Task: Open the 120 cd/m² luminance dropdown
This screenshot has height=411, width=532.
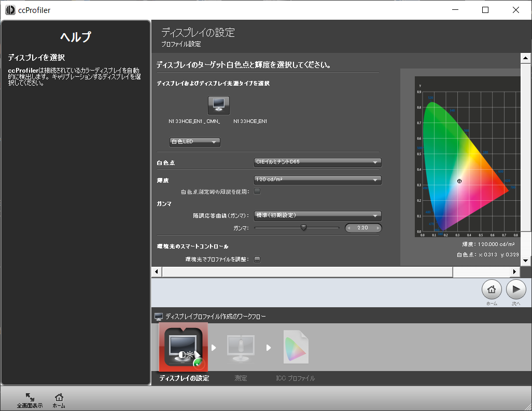Action: tap(317, 180)
